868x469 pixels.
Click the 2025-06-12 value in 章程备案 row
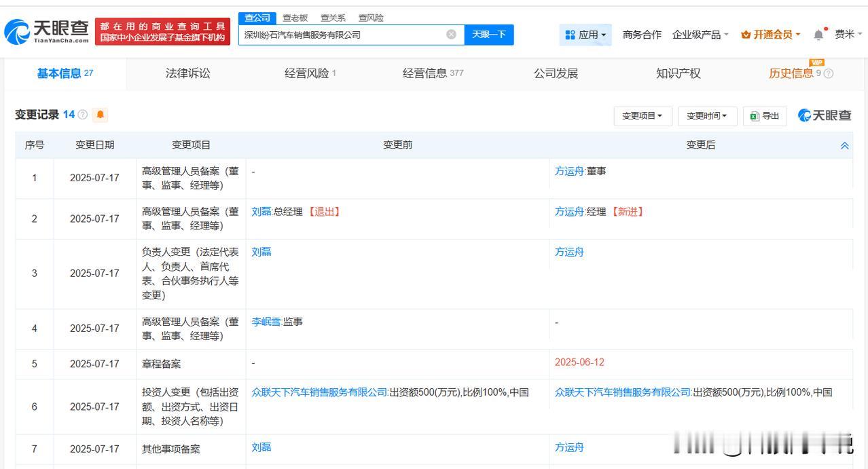point(579,362)
